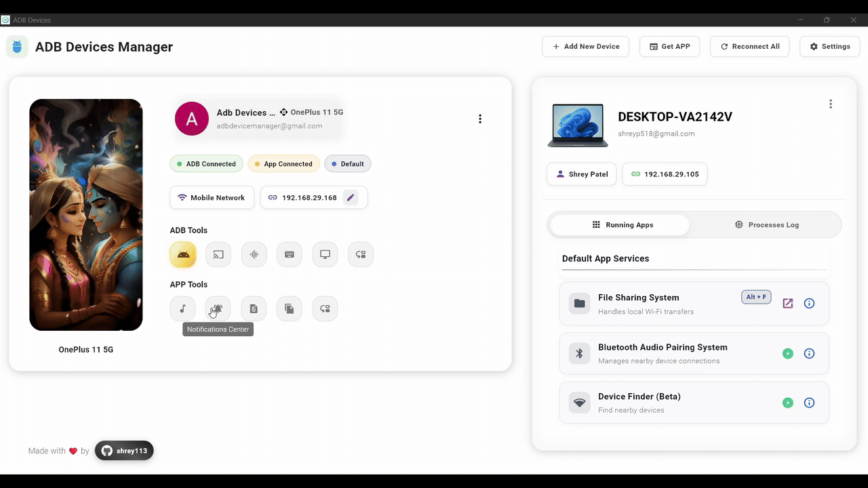Open the screen casting tool

pyautogui.click(x=218, y=254)
